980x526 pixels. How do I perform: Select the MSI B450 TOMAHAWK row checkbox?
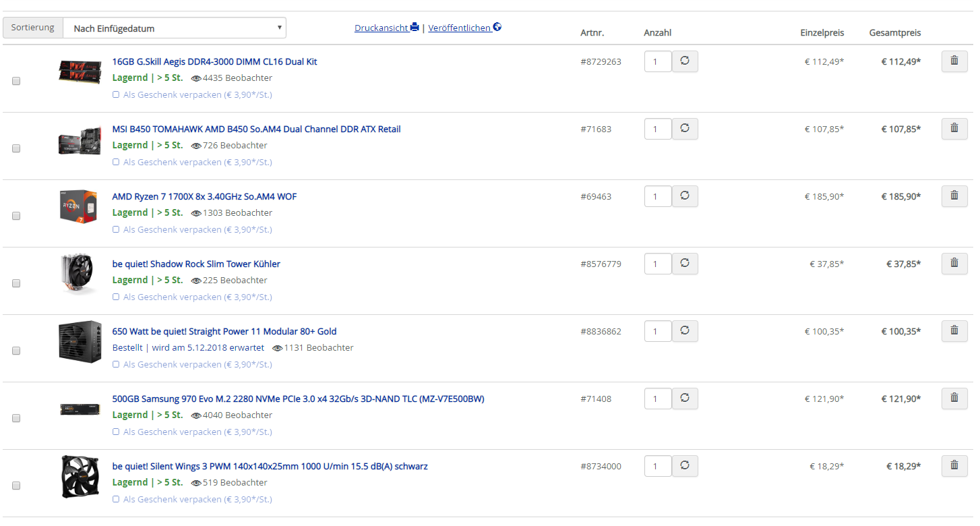tap(16, 148)
